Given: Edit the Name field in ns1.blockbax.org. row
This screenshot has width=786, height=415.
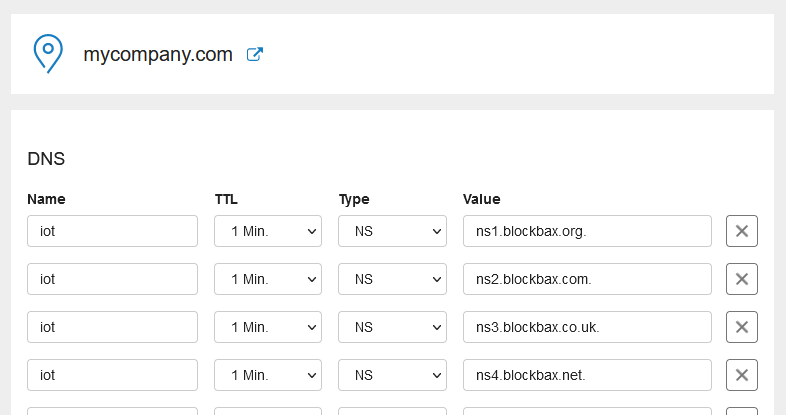Looking at the screenshot, I should point(112,231).
